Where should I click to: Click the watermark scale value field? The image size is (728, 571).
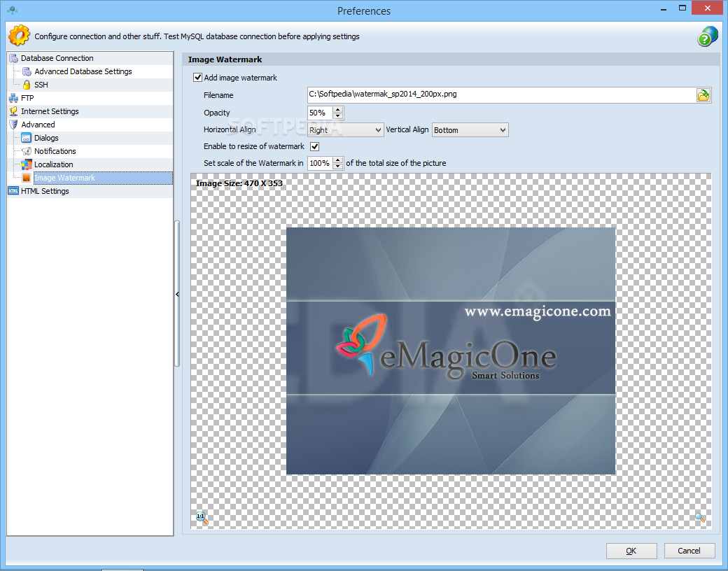[x=320, y=164]
